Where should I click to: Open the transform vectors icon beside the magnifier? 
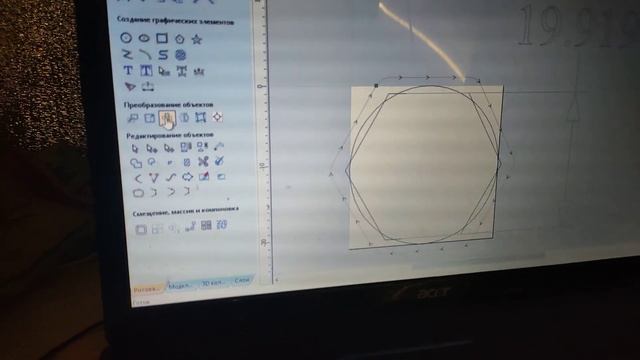pyautogui.click(x=150, y=118)
